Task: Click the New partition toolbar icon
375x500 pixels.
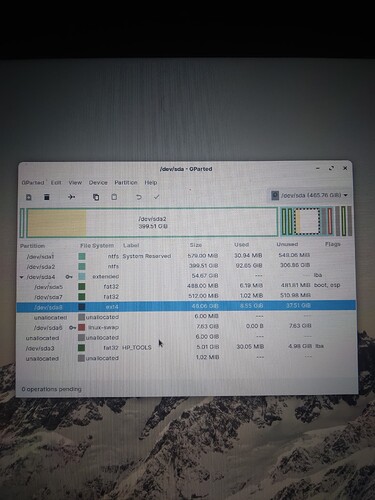Action: click(x=29, y=197)
